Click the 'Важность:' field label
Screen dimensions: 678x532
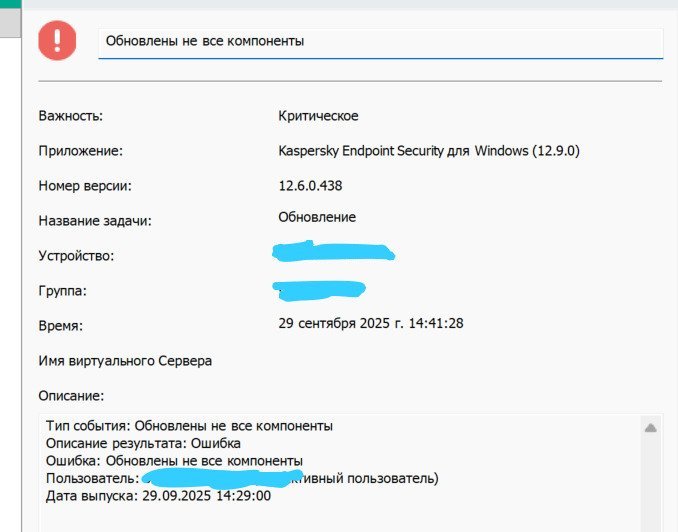(x=71, y=116)
